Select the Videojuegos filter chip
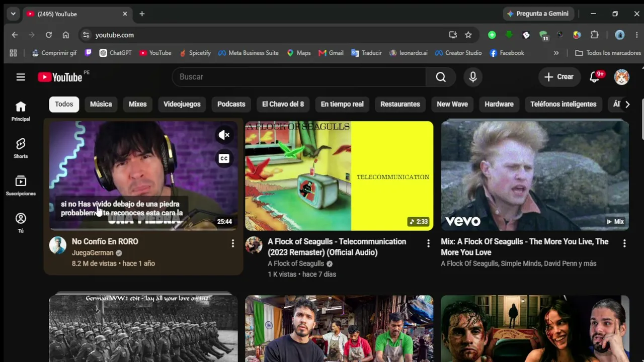644x362 pixels. pos(182,104)
